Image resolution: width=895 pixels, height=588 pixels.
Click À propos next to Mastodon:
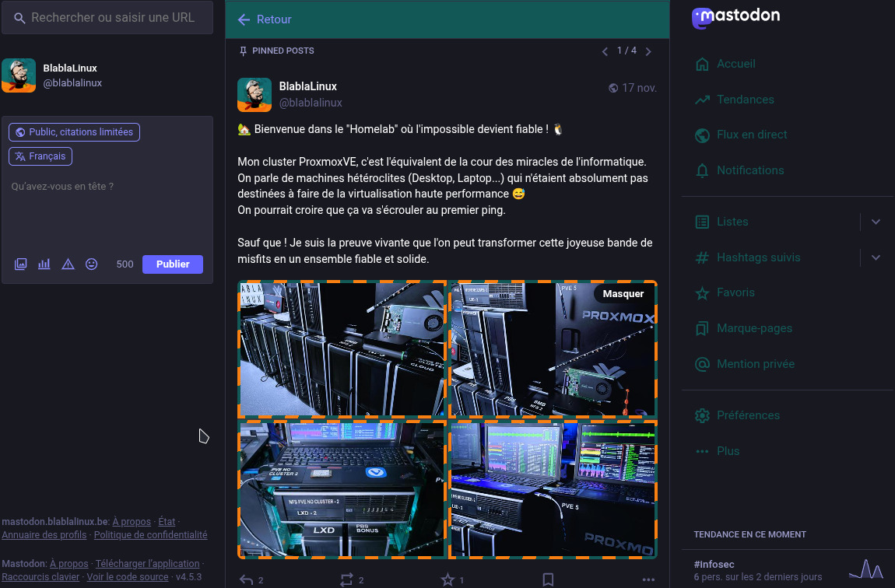69,563
